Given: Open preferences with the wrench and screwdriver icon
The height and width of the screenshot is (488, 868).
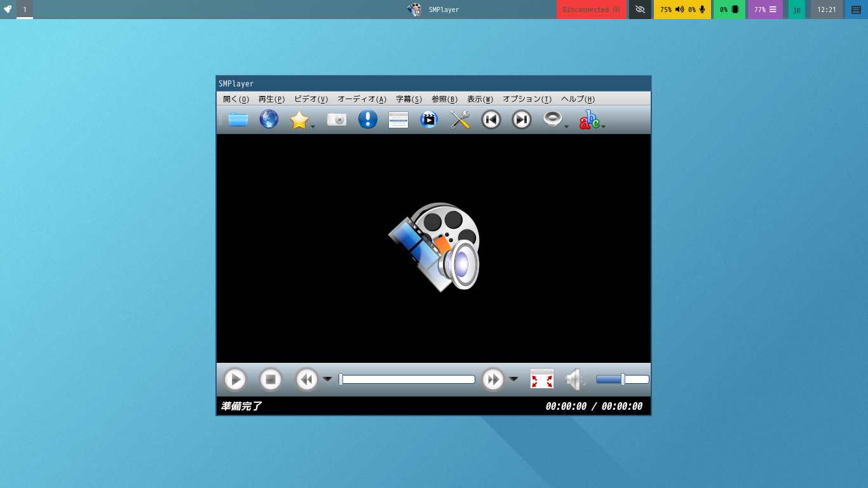Looking at the screenshot, I should coord(459,119).
